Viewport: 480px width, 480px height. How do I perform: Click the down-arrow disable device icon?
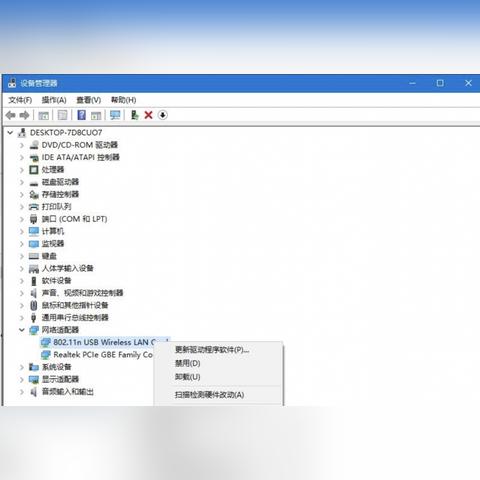(x=163, y=115)
